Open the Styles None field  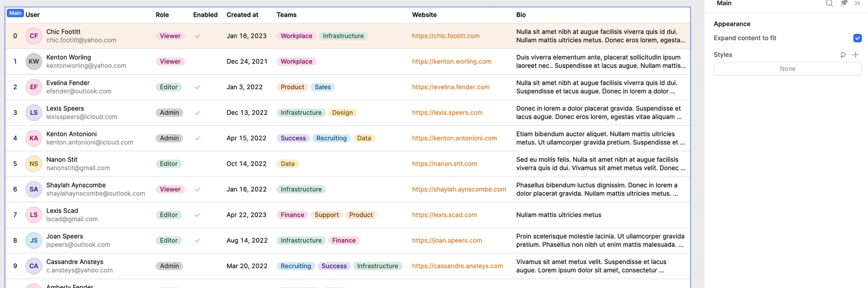[787, 69]
